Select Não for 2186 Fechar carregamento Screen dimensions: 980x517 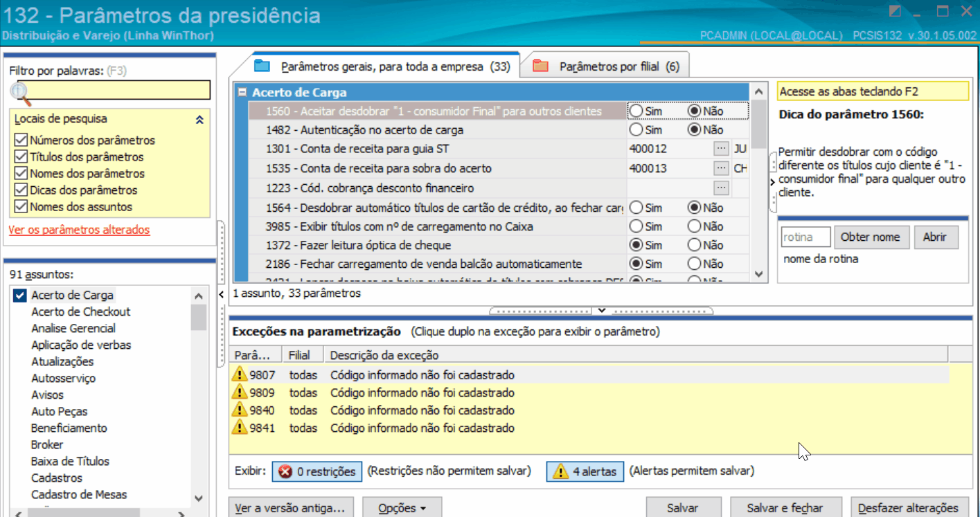[694, 264]
